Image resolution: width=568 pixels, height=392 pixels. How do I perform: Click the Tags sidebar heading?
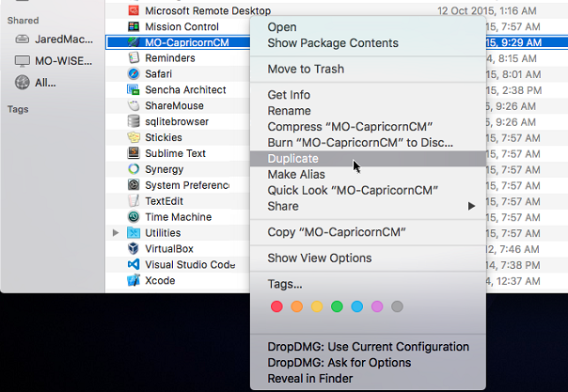point(18,109)
